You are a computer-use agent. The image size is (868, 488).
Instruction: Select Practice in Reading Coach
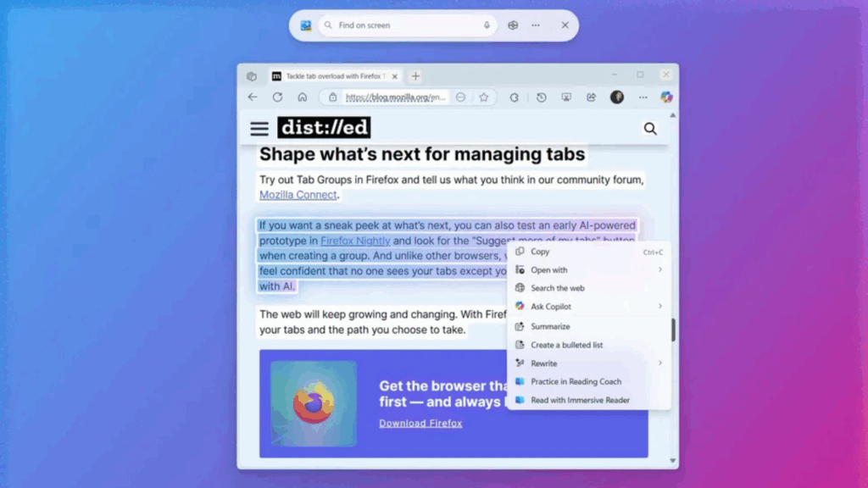tap(589, 382)
